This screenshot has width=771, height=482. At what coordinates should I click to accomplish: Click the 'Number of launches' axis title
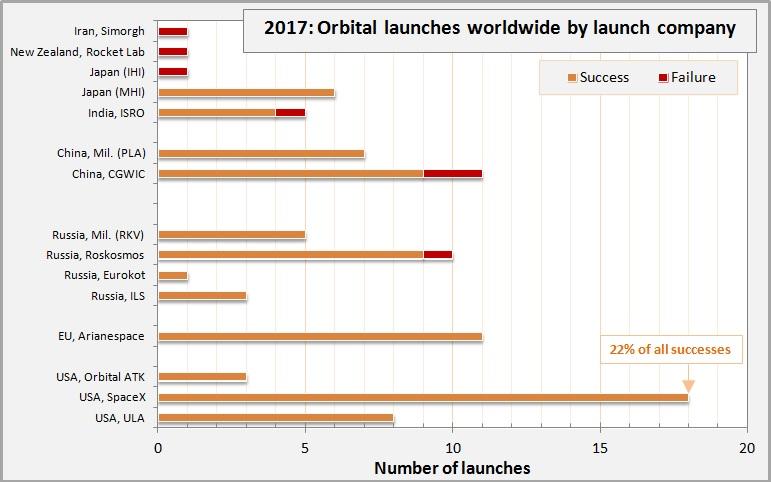click(452, 468)
